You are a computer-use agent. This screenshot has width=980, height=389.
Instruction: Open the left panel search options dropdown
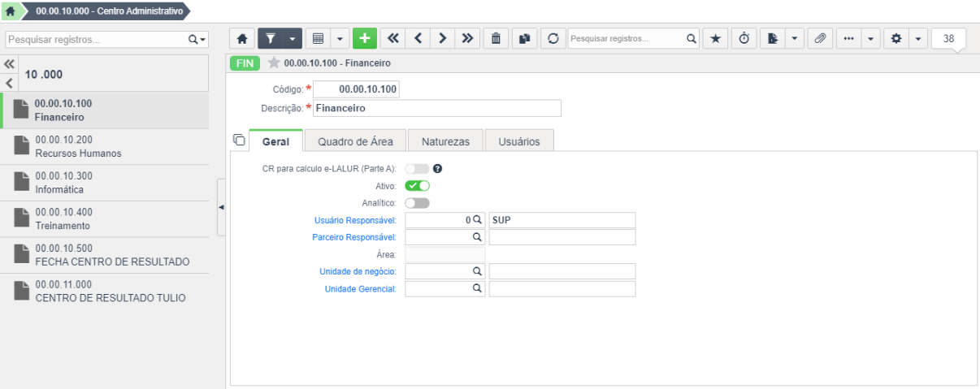[197, 38]
